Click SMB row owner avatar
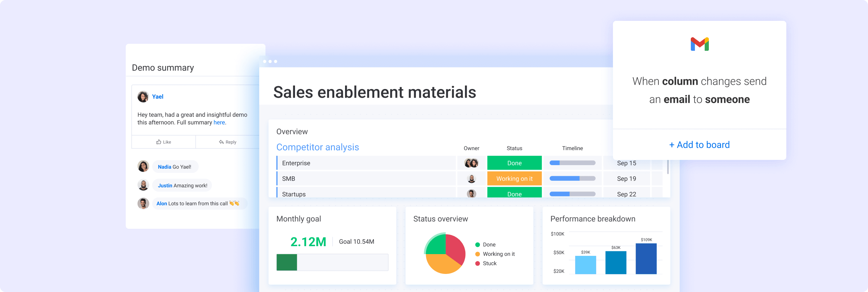 [472, 179]
